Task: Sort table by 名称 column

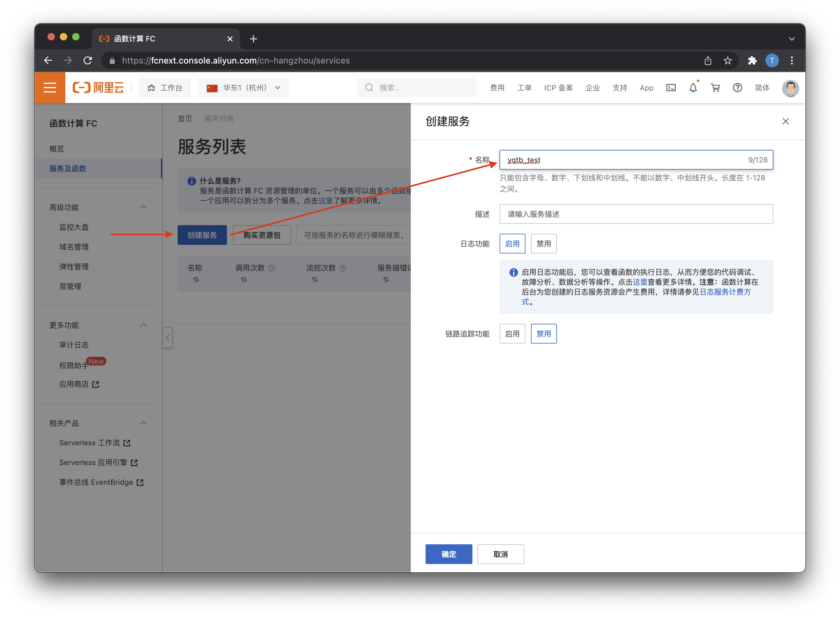Action: [196, 279]
